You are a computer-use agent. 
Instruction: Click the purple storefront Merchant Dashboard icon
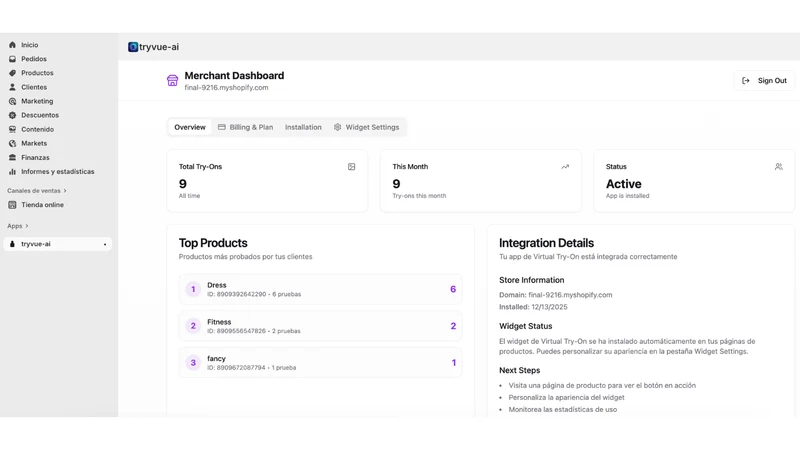click(x=172, y=81)
